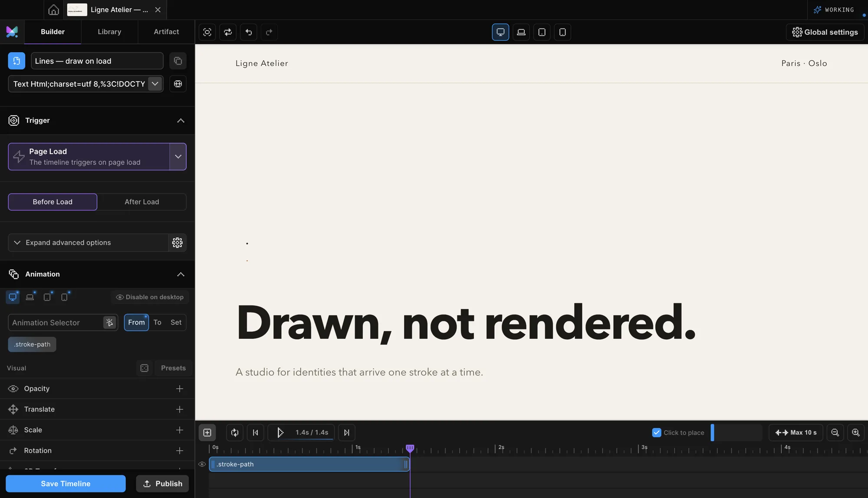The width and height of the screenshot is (868, 498).
Task: Select After Load option
Action: coord(142,202)
